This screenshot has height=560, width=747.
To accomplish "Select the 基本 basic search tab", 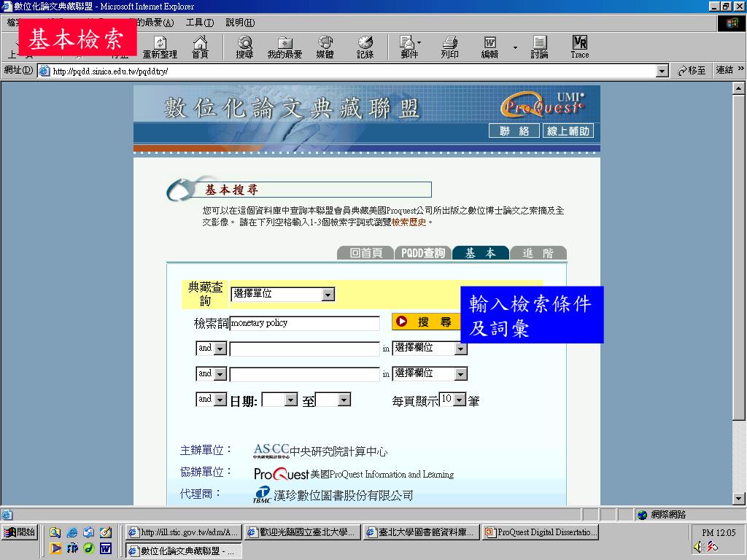I will [481, 253].
